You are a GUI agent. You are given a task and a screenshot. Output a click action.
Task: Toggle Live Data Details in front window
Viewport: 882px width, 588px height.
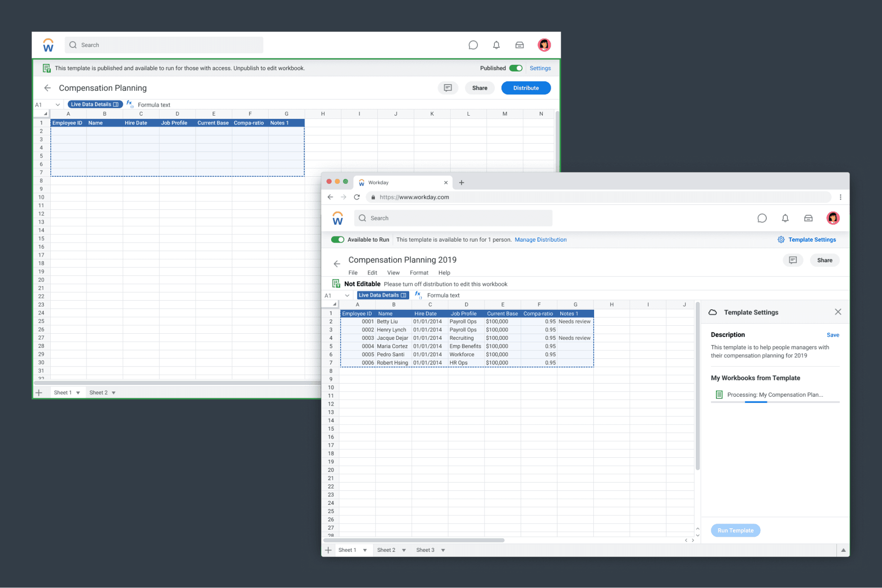pos(383,295)
